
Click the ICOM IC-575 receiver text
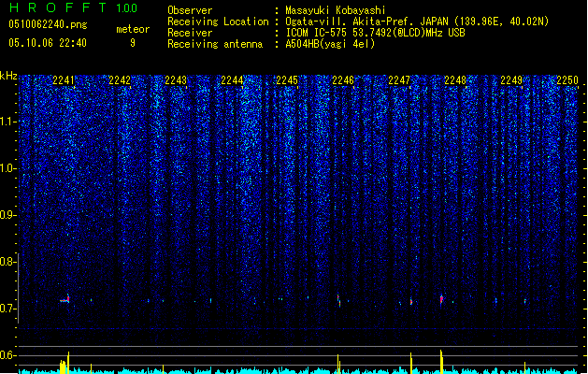(375, 33)
